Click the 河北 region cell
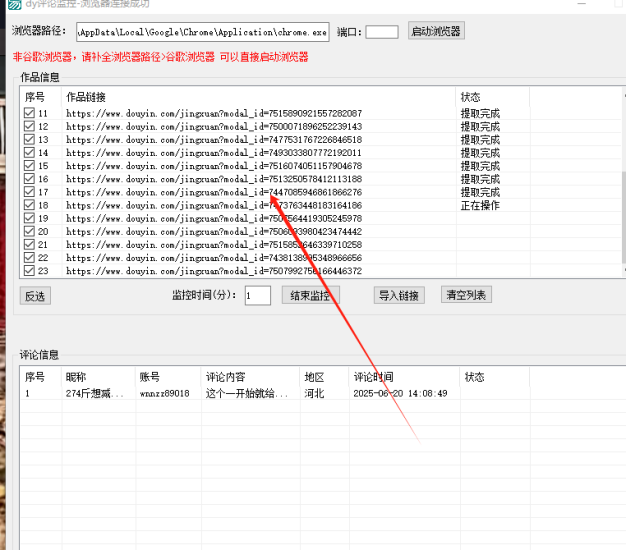 [314, 394]
